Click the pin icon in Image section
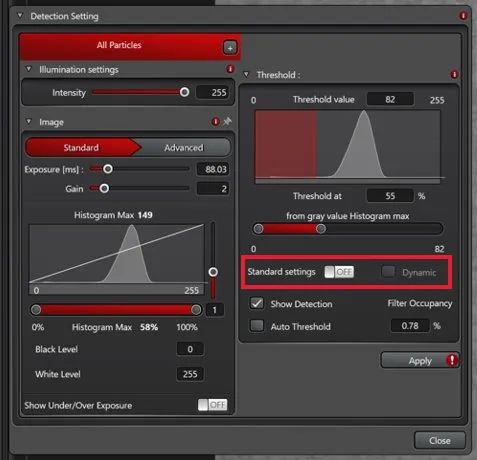Image resolution: width=477 pixels, height=460 pixels. coord(227,121)
